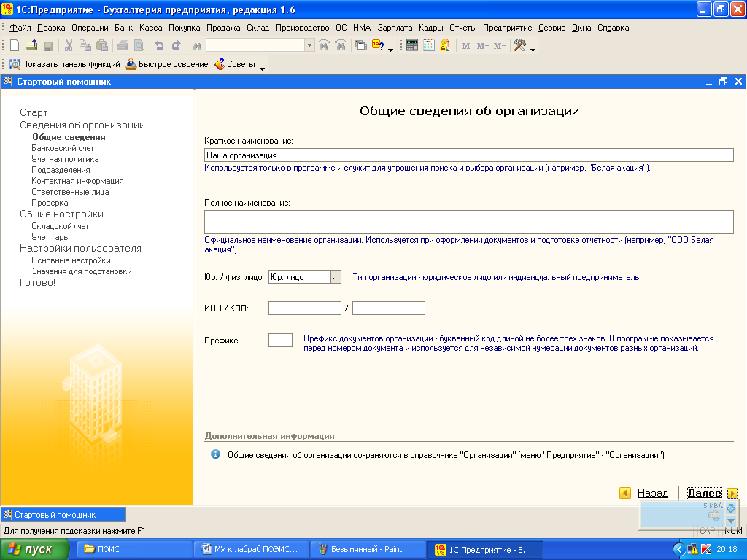Click the пуск Start button
This screenshot has height=560, width=747.
[x=34, y=550]
